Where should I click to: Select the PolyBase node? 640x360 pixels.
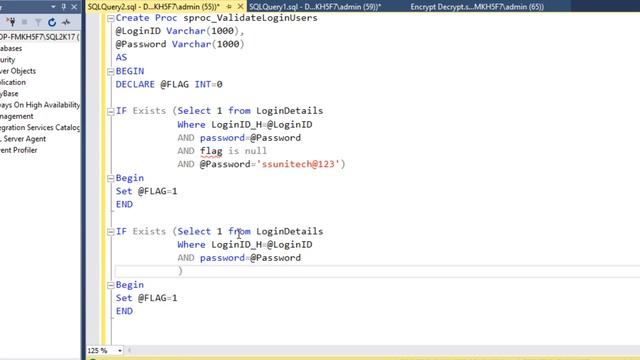pyautogui.click(x=9, y=93)
